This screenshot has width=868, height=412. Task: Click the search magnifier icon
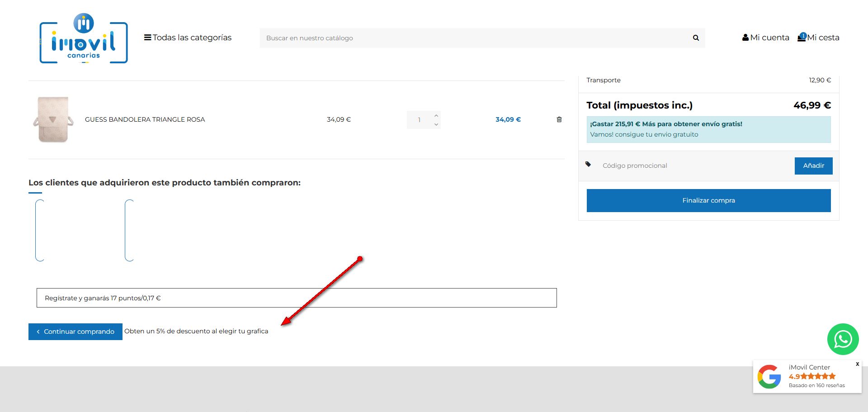(x=696, y=38)
